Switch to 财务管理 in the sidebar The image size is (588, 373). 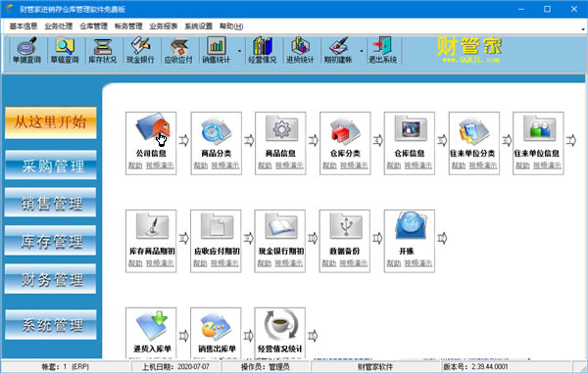click(51, 279)
